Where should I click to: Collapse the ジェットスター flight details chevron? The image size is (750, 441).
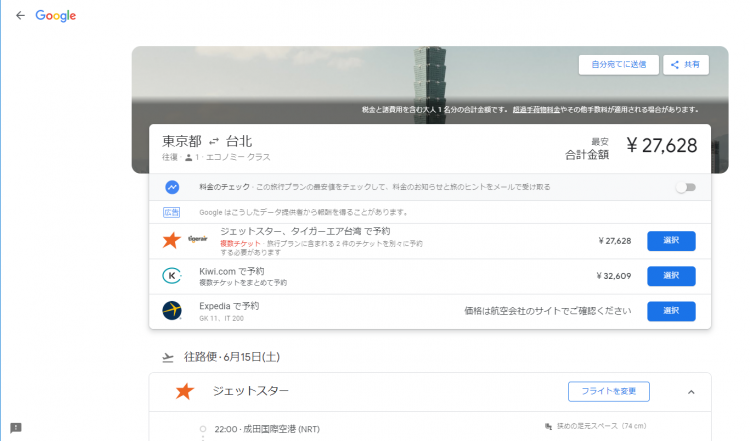click(691, 392)
